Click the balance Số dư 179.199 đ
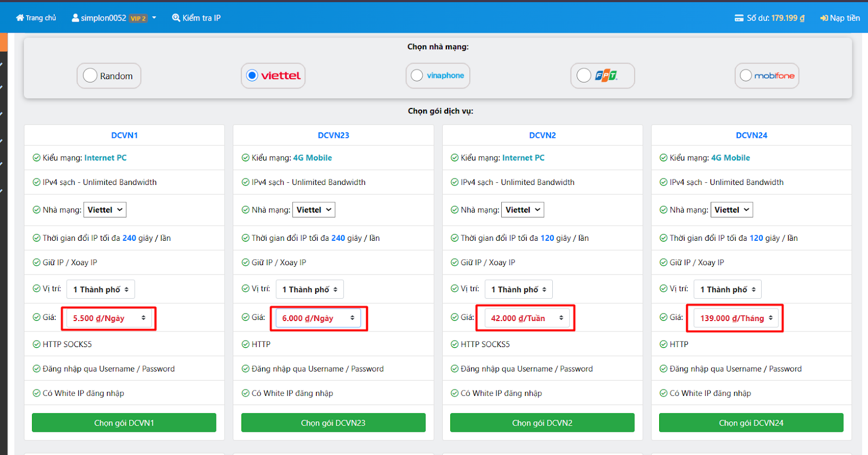Viewport: 868px width, 455px height. coord(769,18)
